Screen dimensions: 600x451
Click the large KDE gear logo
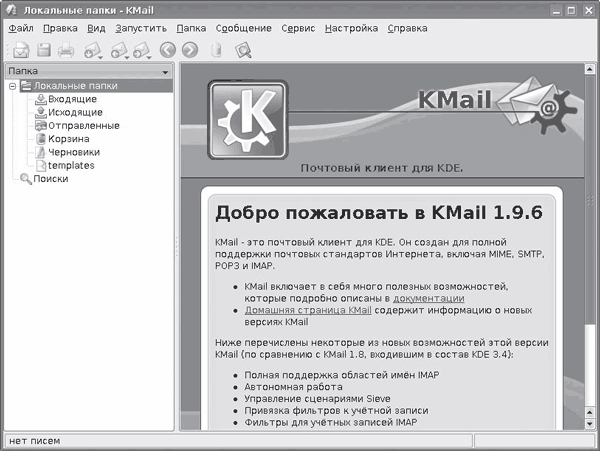(x=247, y=119)
